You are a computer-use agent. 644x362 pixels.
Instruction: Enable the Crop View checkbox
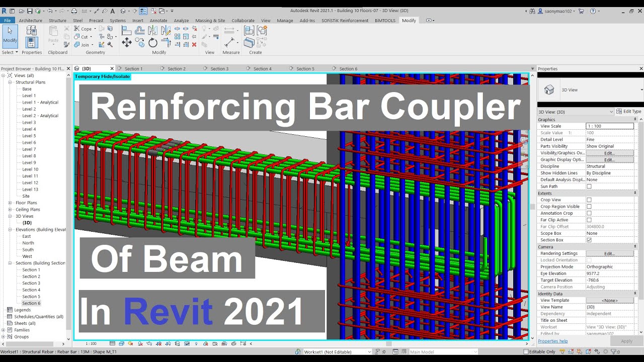[589, 200]
